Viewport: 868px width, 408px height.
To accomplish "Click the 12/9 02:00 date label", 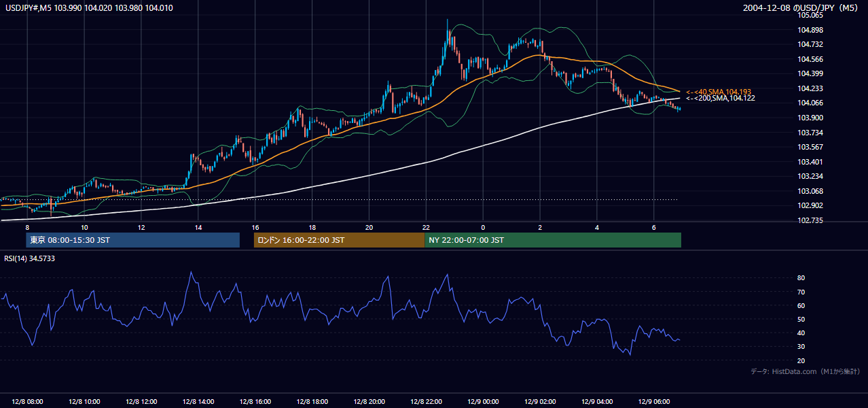I will [x=540, y=401].
